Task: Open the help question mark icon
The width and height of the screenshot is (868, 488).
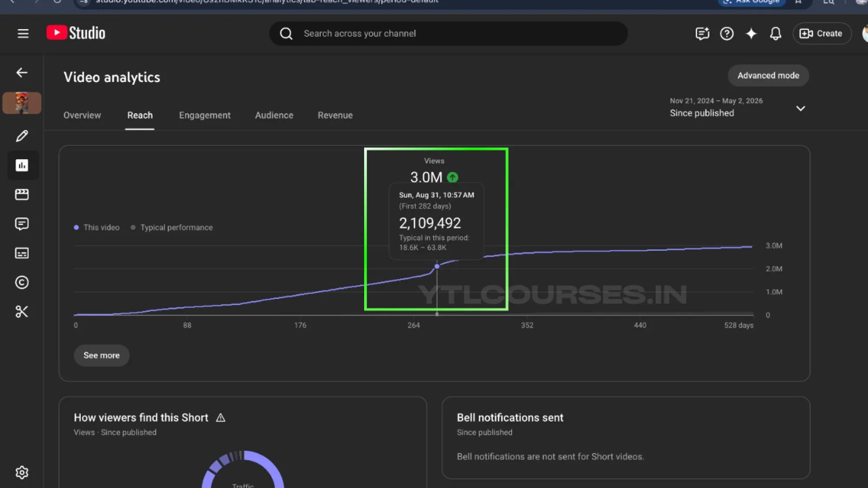Action: click(x=727, y=33)
